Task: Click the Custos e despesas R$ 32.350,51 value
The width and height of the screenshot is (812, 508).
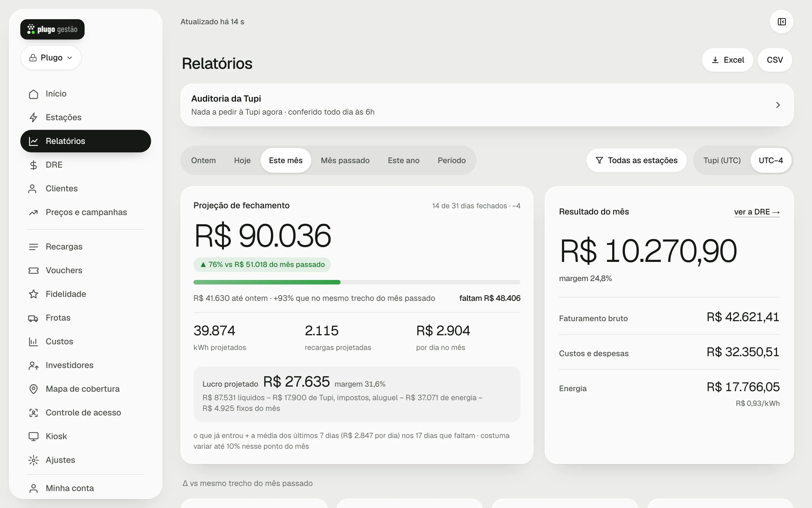Action: tap(743, 352)
